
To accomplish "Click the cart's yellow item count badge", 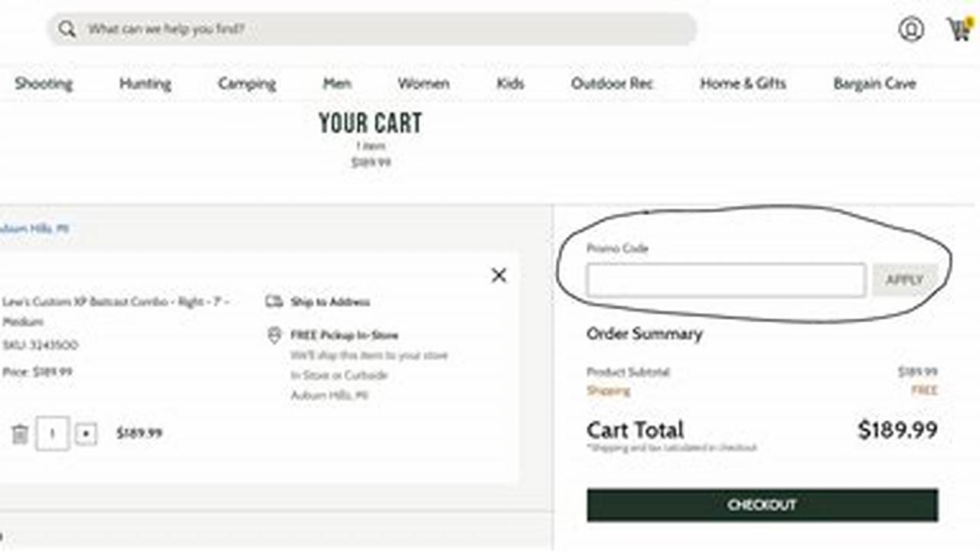I will click(x=966, y=21).
